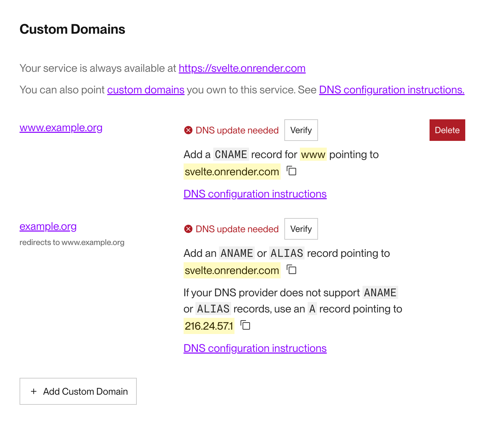Click the red error icon beside www.example.org status
Image resolution: width=504 pixels, height=424 pixels.
coord(189,130)
